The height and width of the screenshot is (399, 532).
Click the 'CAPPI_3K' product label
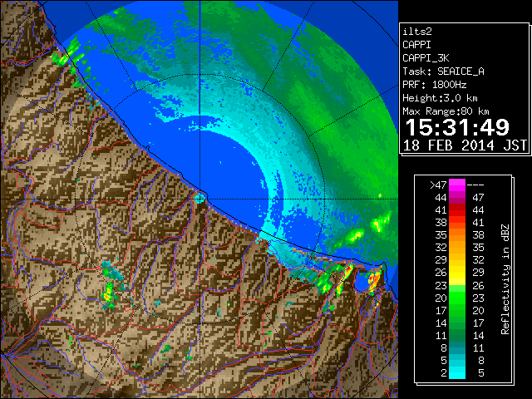(x=426, y=58)
